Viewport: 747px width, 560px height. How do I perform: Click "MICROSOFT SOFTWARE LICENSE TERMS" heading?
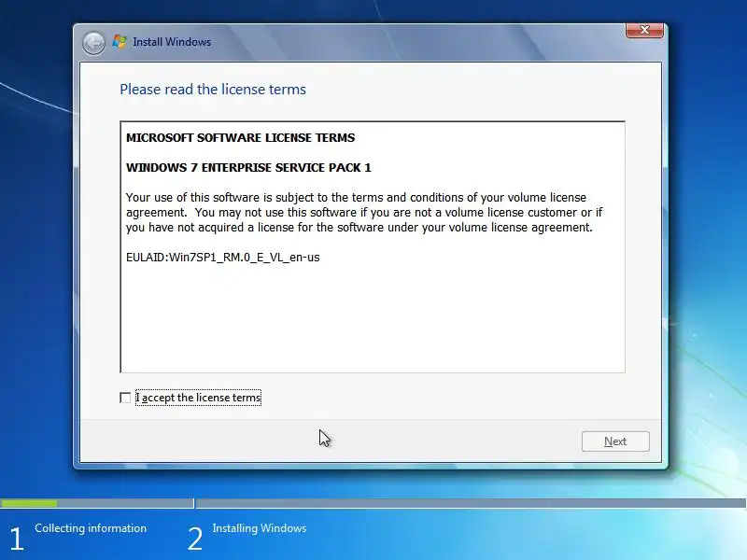tap(240, 137)
